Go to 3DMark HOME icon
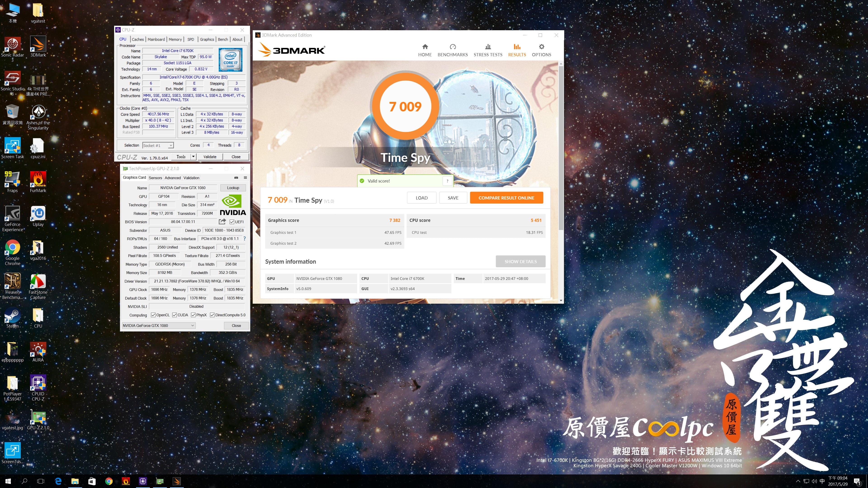868x488 pixels. (x=425, y=47)
